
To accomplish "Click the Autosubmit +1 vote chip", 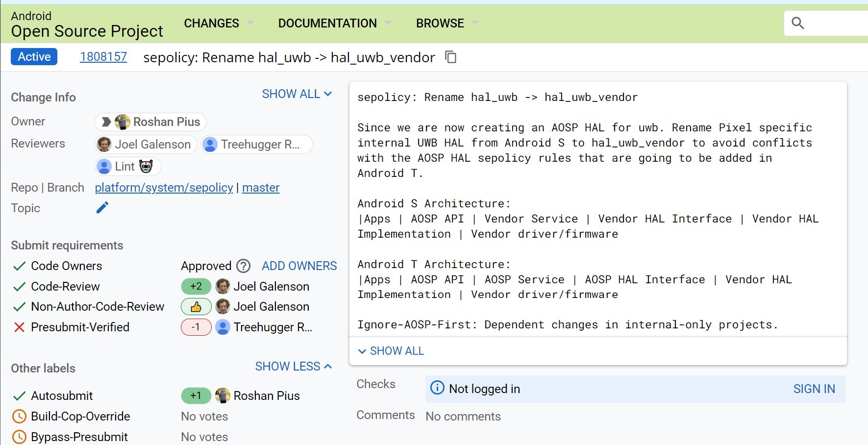I will (196, 396).
